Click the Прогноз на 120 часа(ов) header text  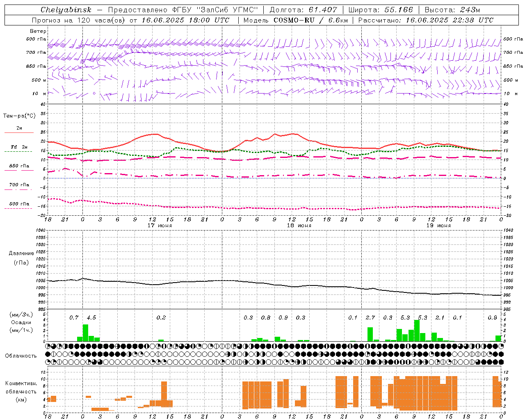79,20
